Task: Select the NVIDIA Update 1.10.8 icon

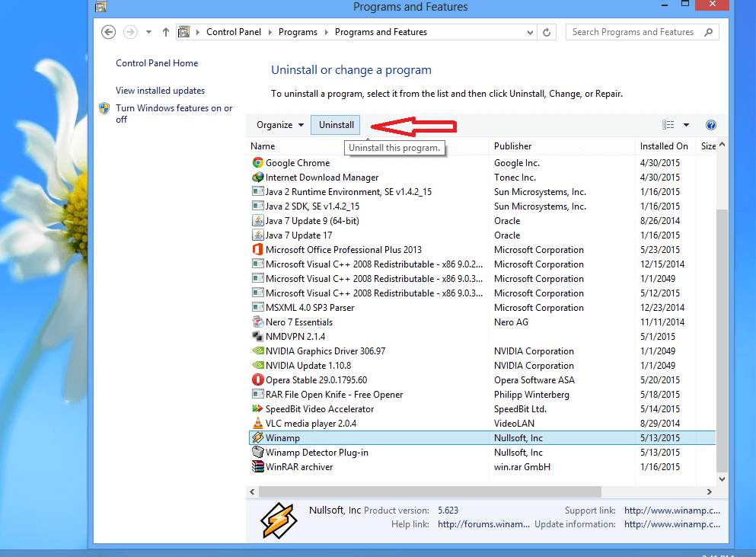Action: coord(258,366)
